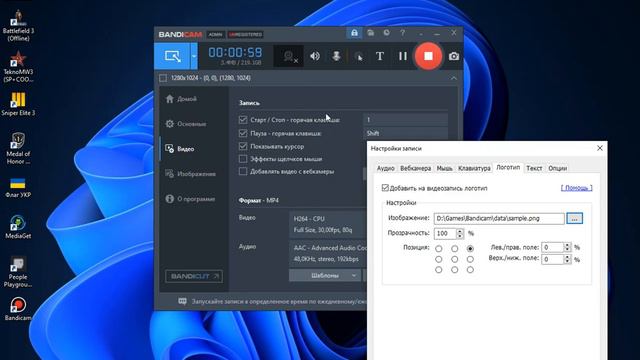640x360 pixels.
Task: Click the Pause hotkey field showing Shift
Action: tap(405, 133)
